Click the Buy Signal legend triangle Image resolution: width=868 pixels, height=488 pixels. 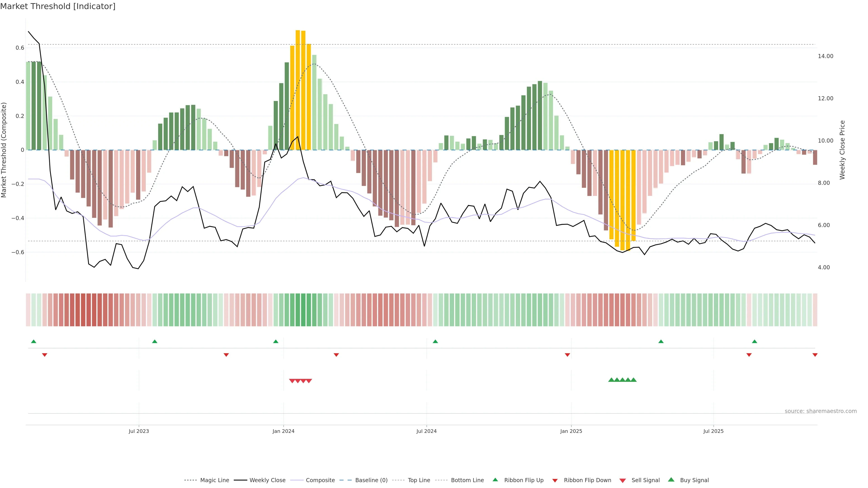pyautogui.click(x=671, y=480)
